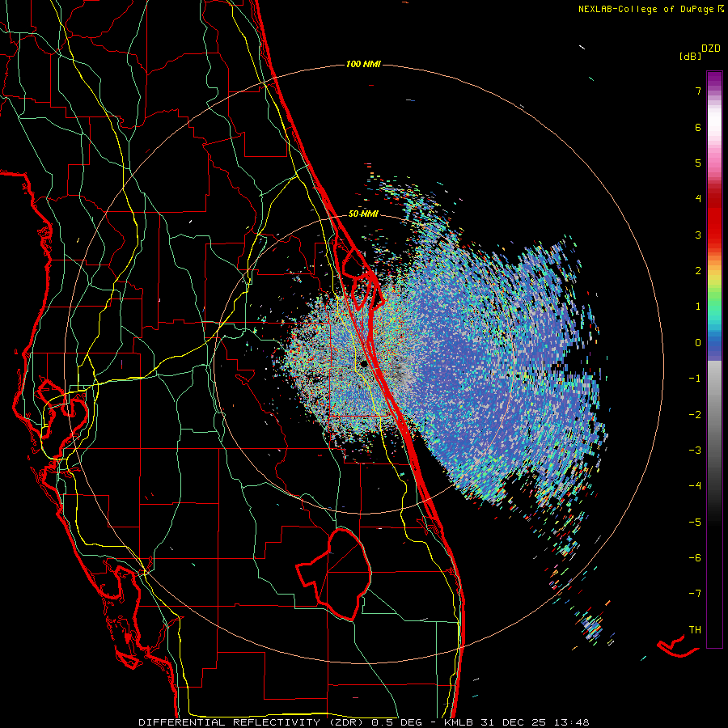The width and height of the screenshot is (728, 728).
Task: Click the 1 value on color scale
Action: coord(698,307)
